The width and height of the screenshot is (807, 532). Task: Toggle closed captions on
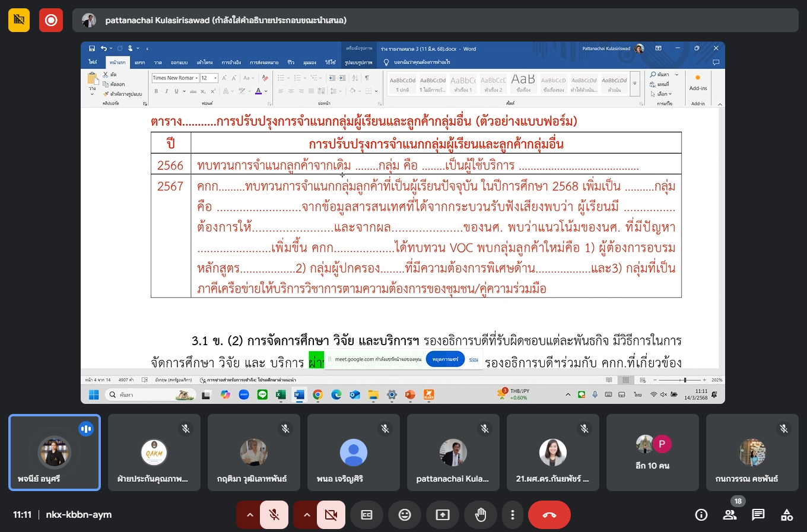click(x=367, y=515)
